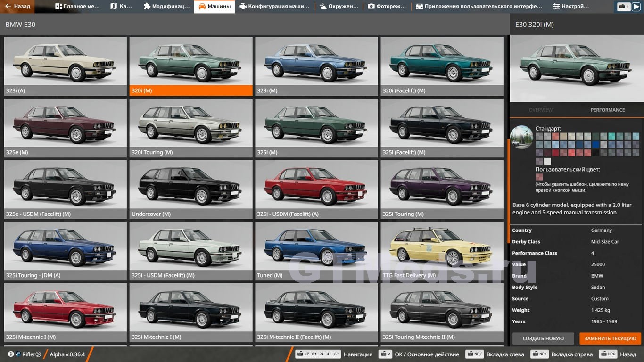This screenshot has width=644, height=362.
Task: Select the 325i (Facelift) (M) black car
Action: click(442, 128)
